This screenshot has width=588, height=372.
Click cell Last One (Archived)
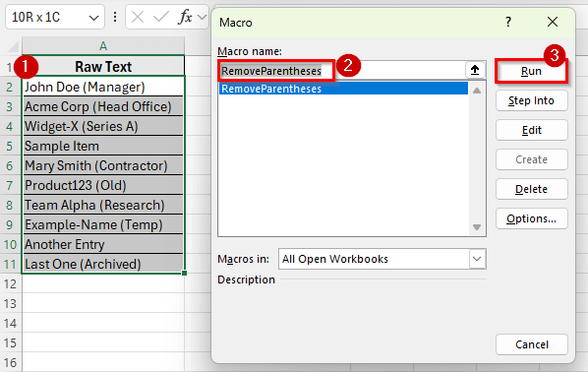coord(103,264)
